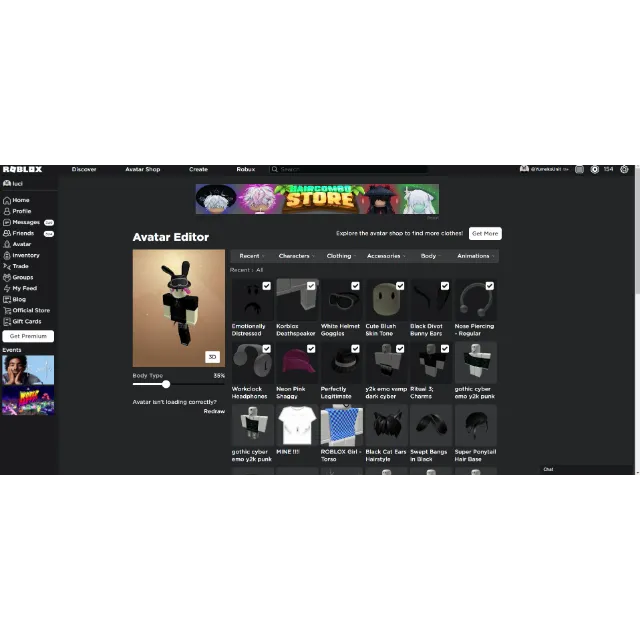Switch avatar preview to 3D

tap(212, 357)
